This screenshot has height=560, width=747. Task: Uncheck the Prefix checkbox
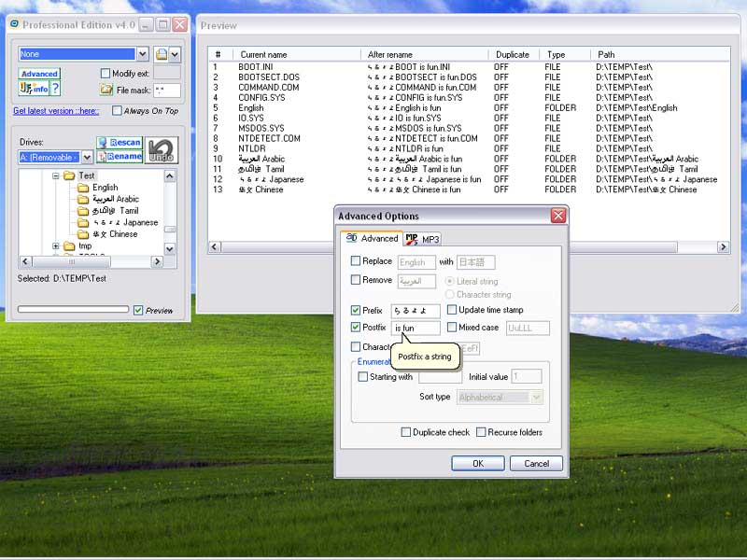[x=356, y=311]
